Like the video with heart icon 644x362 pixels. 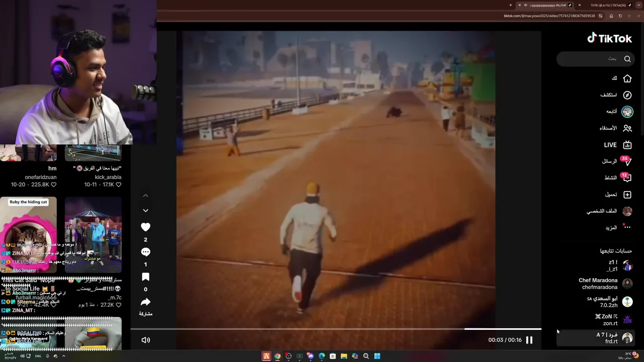pos(145,227)
